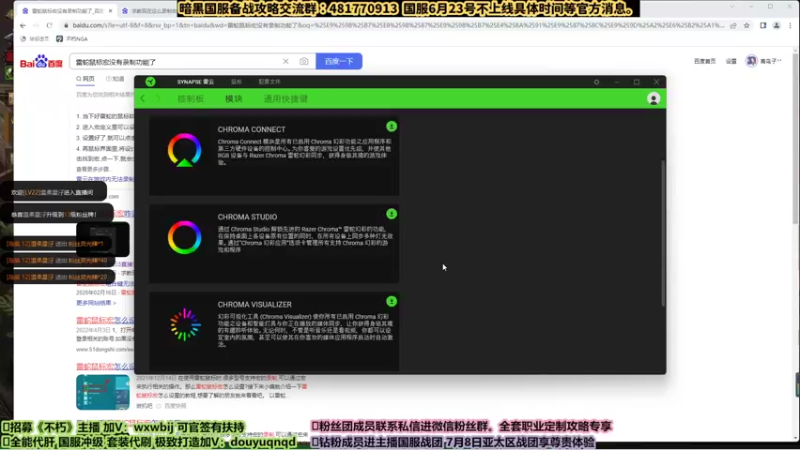The height and width of the screenshot is (450, 800).
Task: Select CHROMA VISUALIZER module title
Action: coord(255,305)
